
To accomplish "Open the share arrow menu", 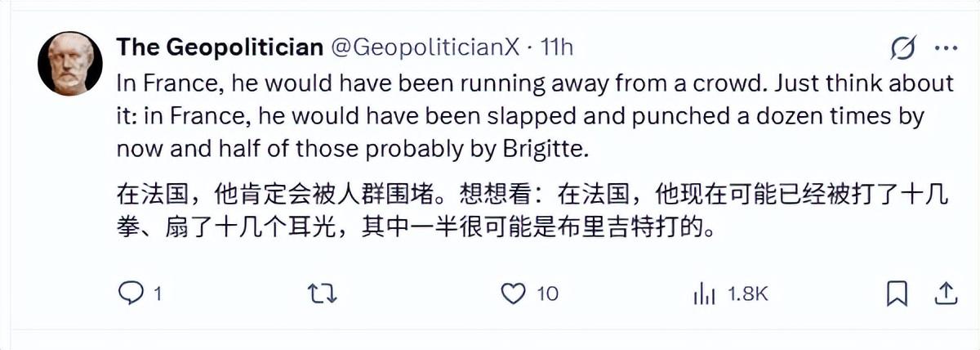I will pyautogui.click(x=946, y=293).
